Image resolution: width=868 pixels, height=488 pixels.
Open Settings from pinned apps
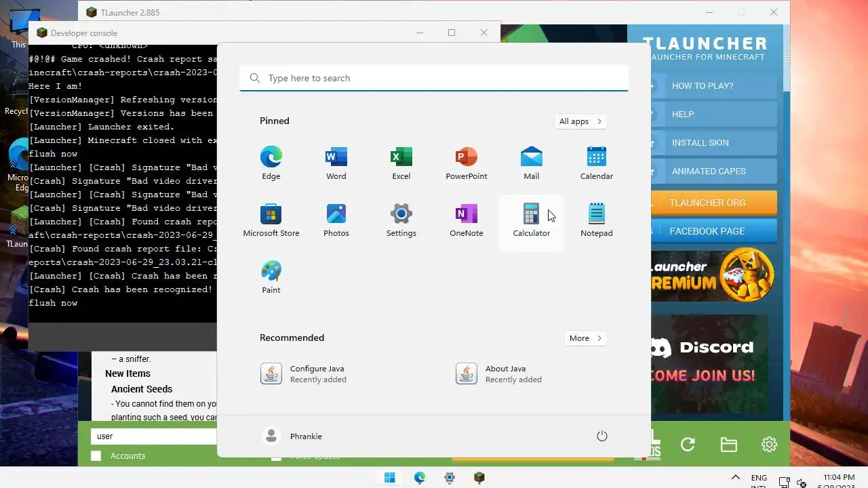coord(401,221)
